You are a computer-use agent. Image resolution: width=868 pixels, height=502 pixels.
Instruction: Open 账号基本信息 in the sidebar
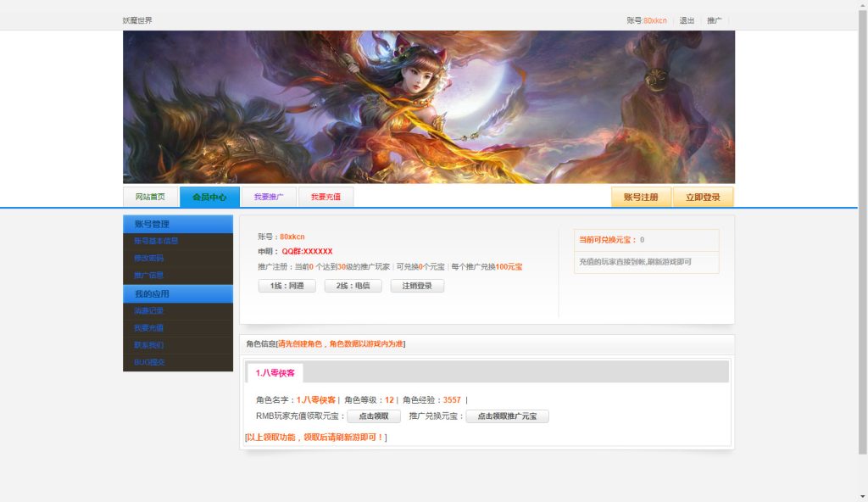click(154, 240)
